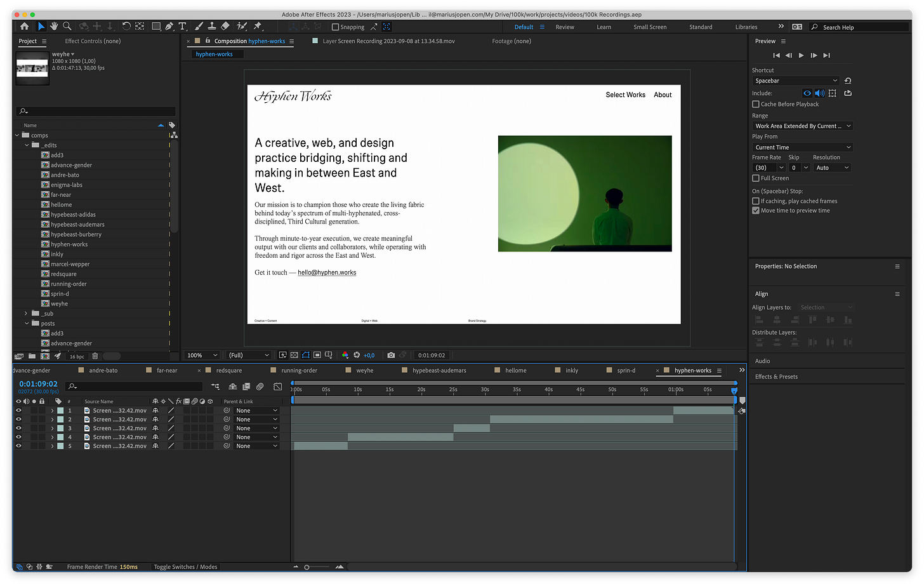Screen dimensions: 924x586
Task: Expand the _sub folder in Project
Action: pyautogui.click(x=26, y=314)
